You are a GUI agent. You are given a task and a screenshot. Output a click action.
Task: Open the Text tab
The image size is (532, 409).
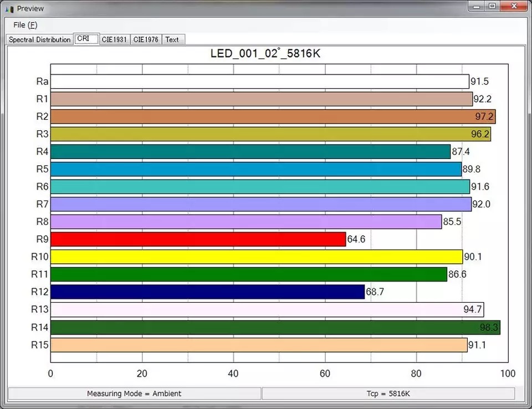pos(172,39)
